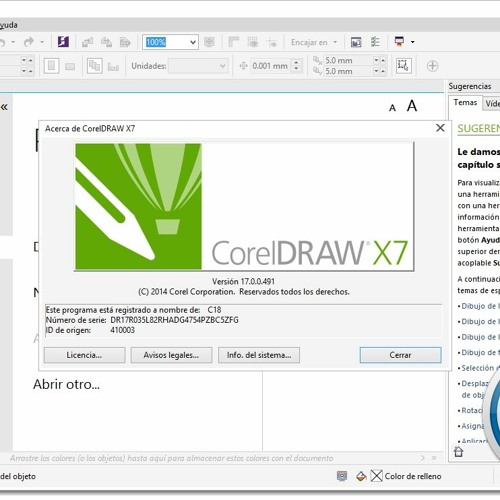Click the Versión 17.0.0.491 text
Viewport: 500px width, 500px height.
[x=243, y=282]
